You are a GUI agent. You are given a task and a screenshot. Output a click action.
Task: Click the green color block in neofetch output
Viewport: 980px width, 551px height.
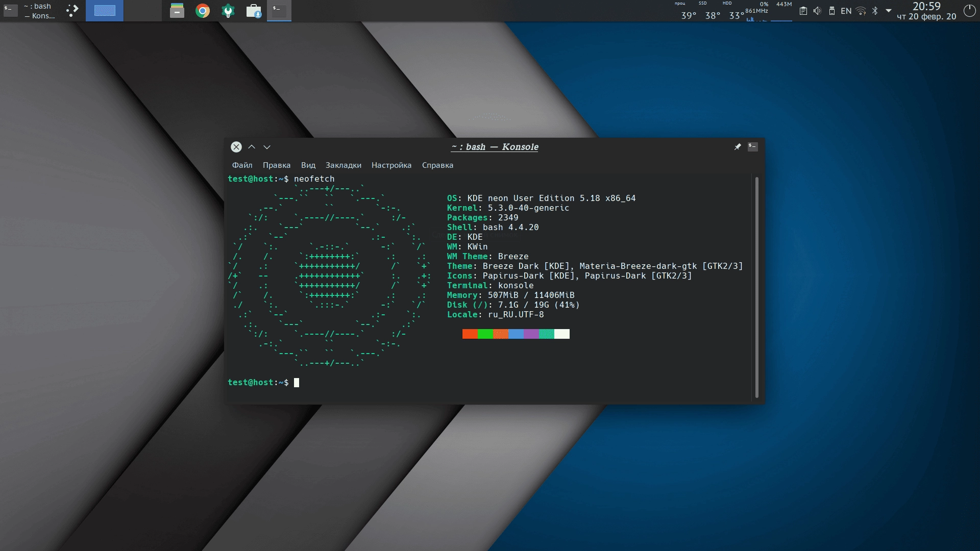pos(485,334)
